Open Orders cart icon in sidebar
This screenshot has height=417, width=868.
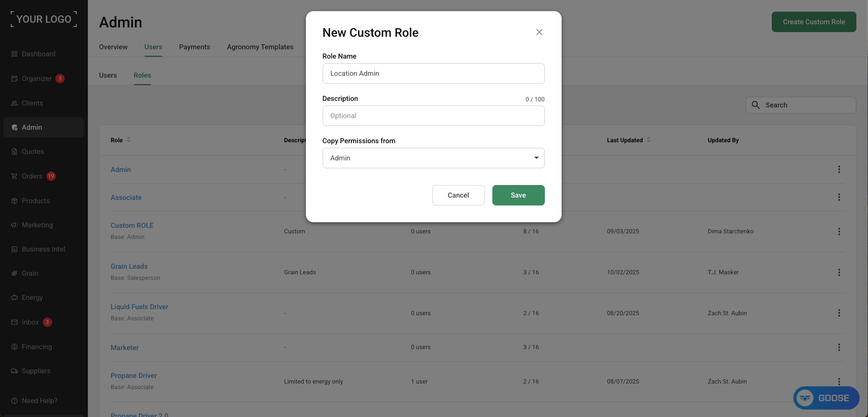[x=14, y=176]
